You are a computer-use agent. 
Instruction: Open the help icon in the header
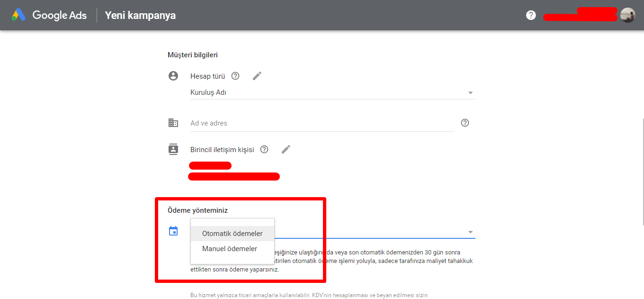531,15
